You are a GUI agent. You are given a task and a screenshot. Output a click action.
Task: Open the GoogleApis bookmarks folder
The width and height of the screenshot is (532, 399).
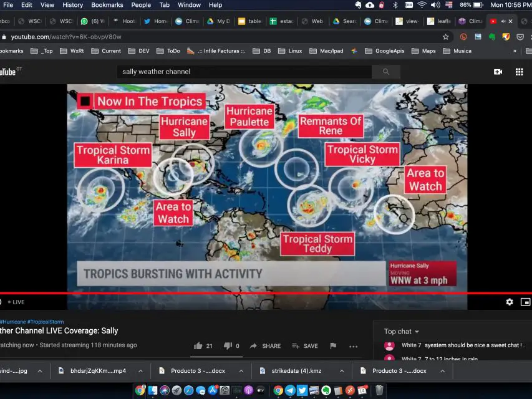click(x=384, y=51)
